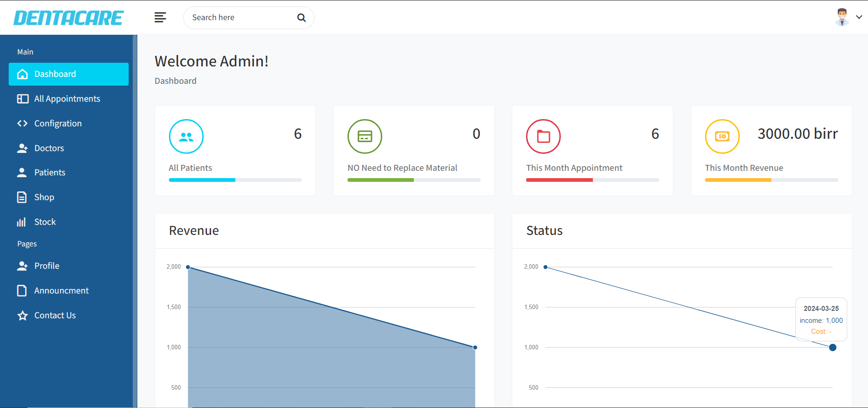
Task: Click the Contact Us star icon
Action: [x=22, y=316]
